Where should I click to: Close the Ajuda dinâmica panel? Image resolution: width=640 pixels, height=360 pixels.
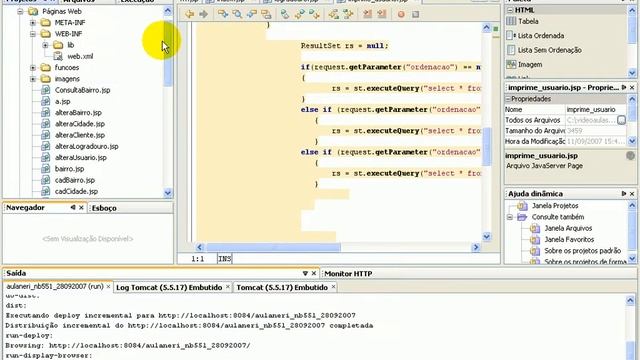pyautogui.click(x=632, y=193)
